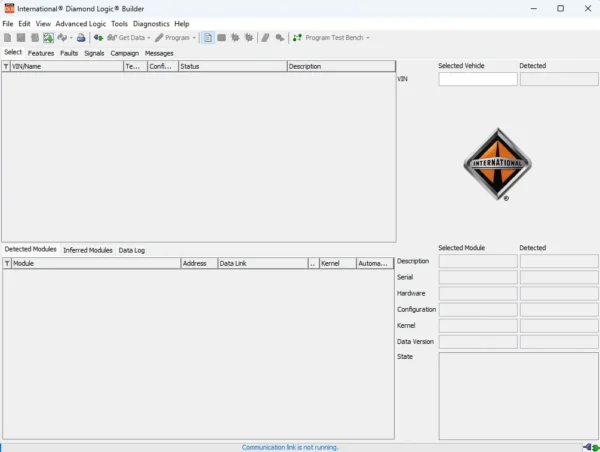Sort by the Confi... column header
Screen dimensions: 600x452
(x=163, y=66)
